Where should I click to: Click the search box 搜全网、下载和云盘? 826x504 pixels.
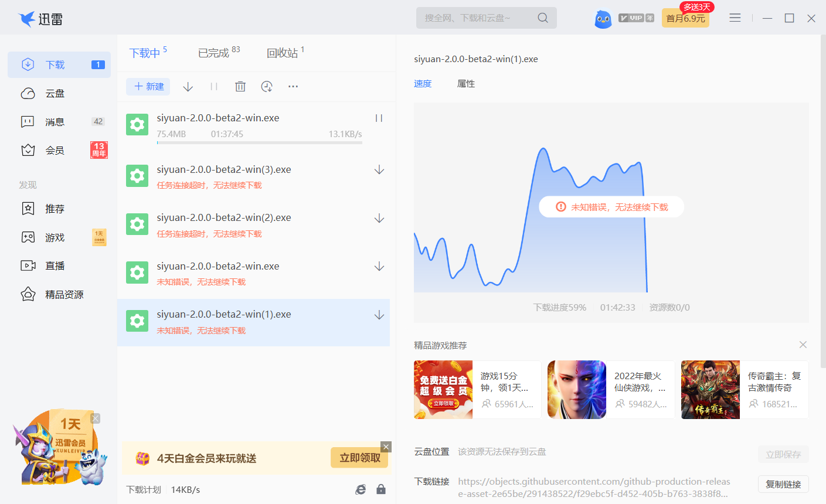coord(487,18)
